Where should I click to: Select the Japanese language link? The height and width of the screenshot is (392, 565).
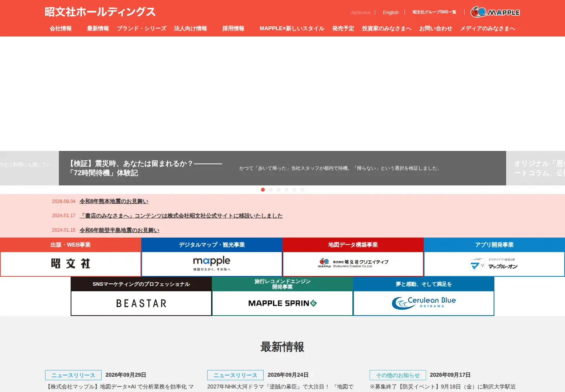[x=361, y=13]
